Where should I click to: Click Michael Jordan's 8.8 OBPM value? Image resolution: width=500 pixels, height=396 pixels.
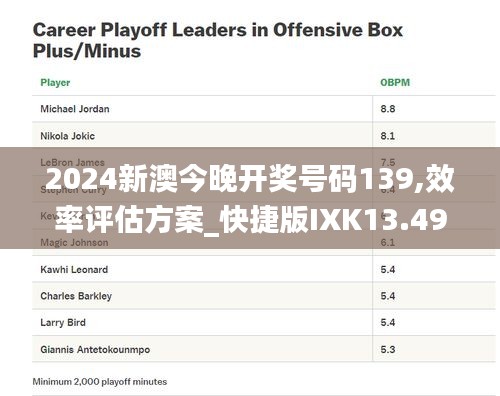388,109
